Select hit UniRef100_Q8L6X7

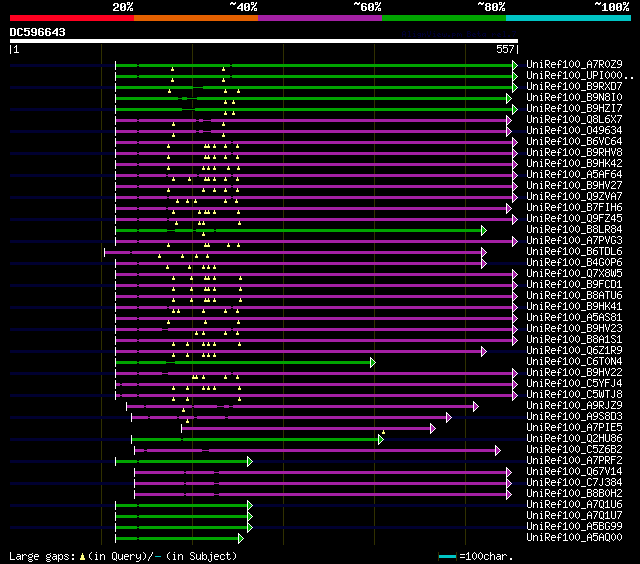(574, 120)
